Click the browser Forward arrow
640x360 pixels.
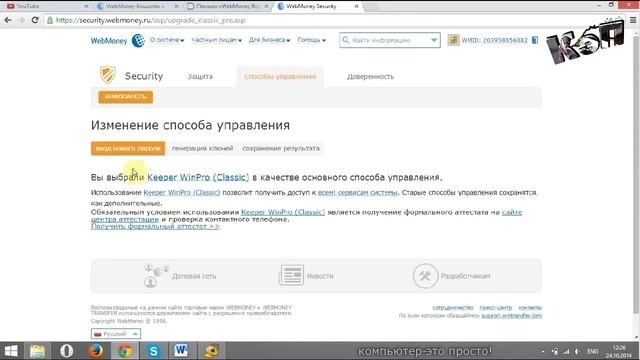[x=21, y=20]
